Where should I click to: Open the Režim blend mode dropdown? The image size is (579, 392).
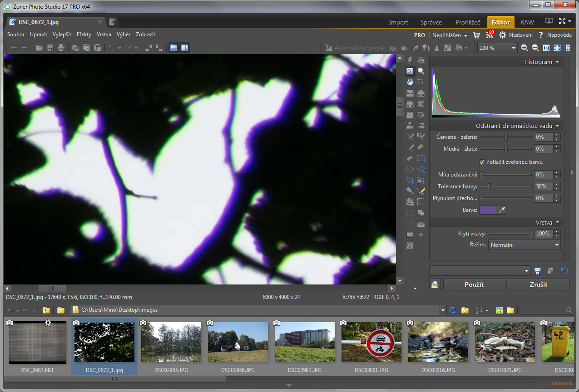(x=524, y=245)
